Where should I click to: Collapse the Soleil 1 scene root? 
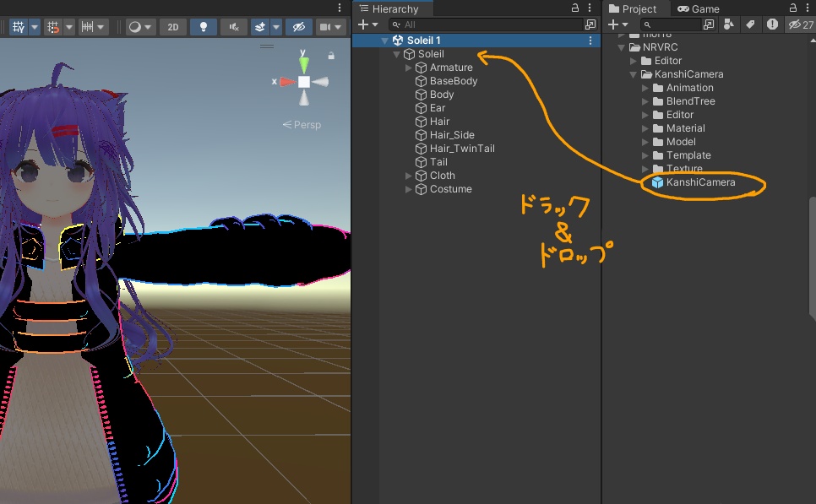pos(384,41)
